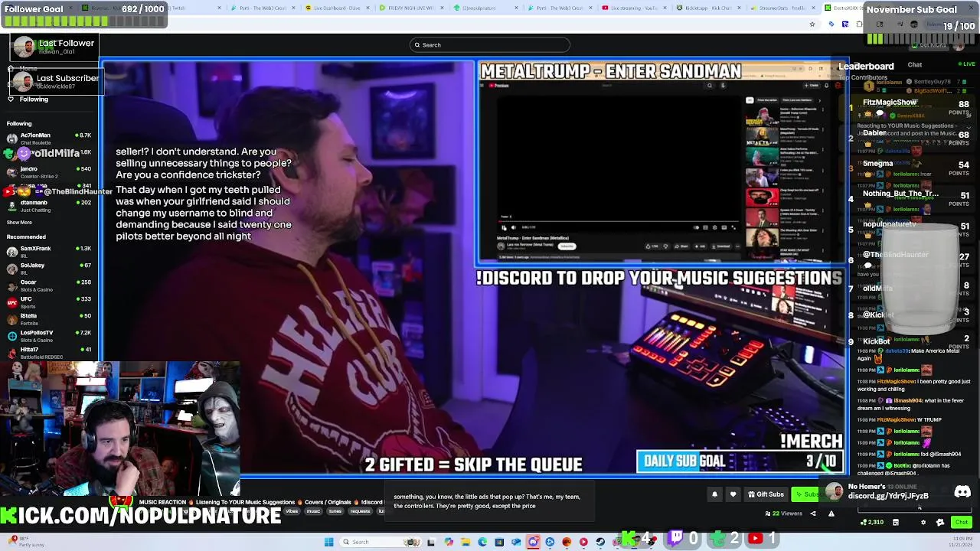Click the green Chat send button
980x551 pixels.
coord(961,522)
